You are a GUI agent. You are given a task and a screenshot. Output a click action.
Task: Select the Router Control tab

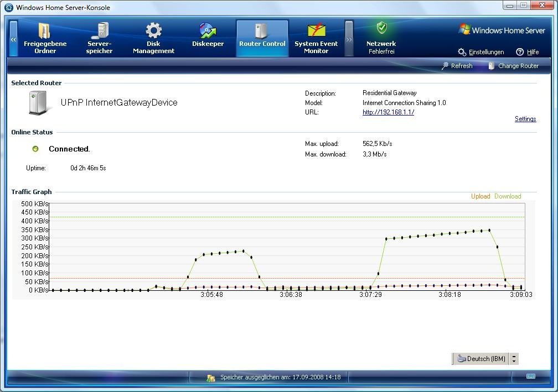tap(262, 38)
